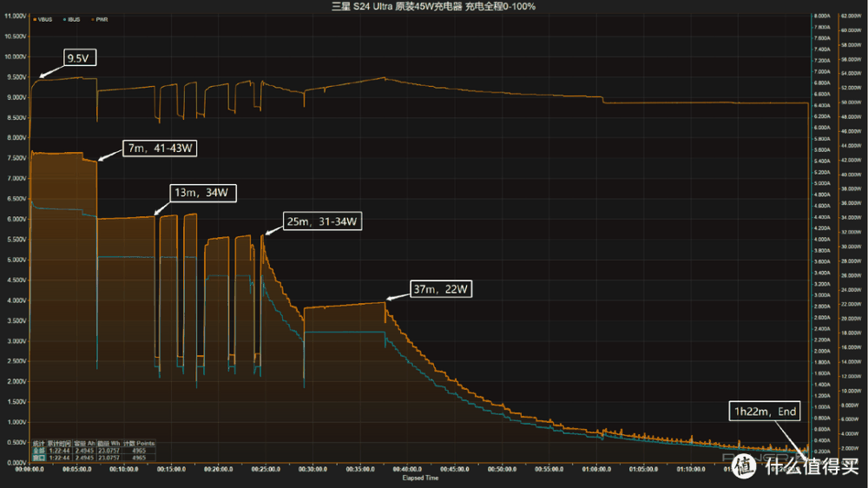Click the 9.5V annotation label
This screenshot has width=868, height=488.
78,61
